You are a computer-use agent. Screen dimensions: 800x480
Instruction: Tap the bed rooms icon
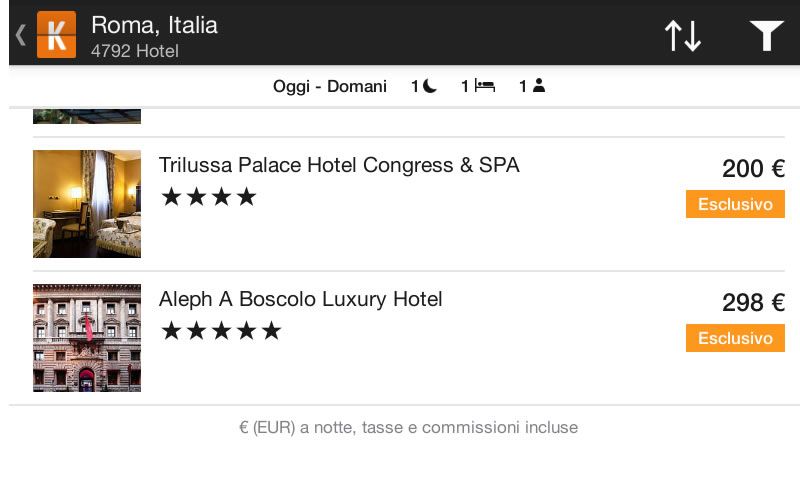click(485, 86)
